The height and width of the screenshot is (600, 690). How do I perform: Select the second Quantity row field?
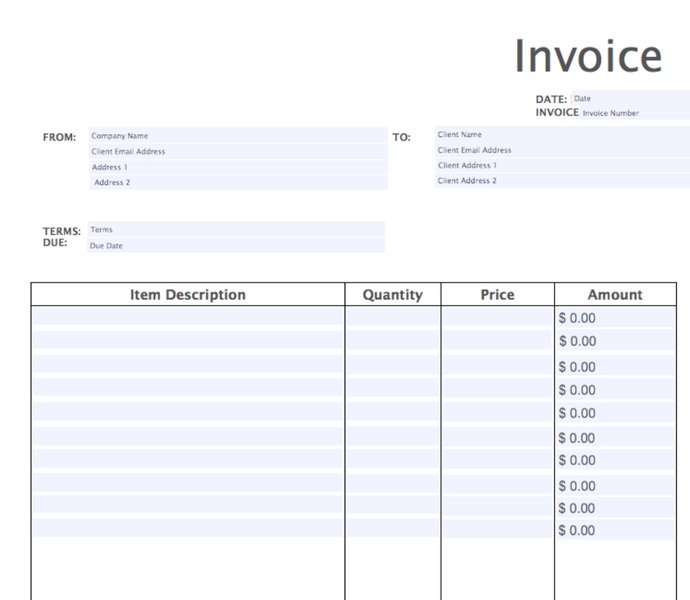pos(393,339)
